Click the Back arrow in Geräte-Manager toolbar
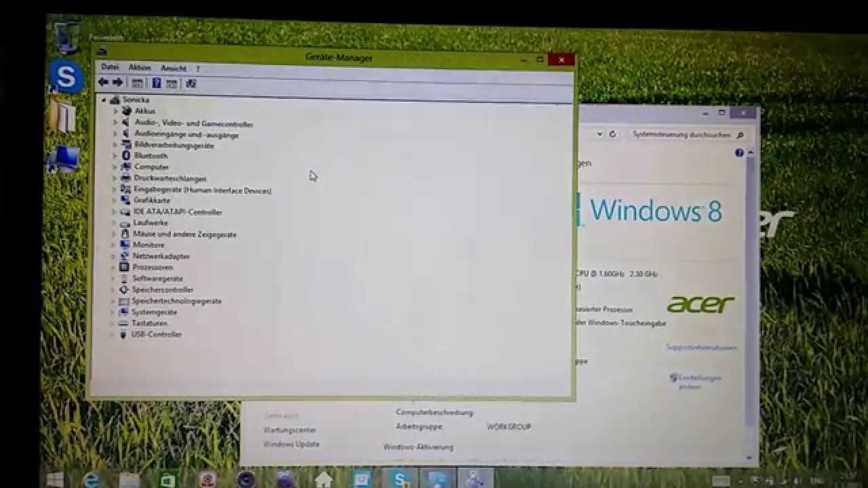Screen dimensions: 868x488 point(103,82)
